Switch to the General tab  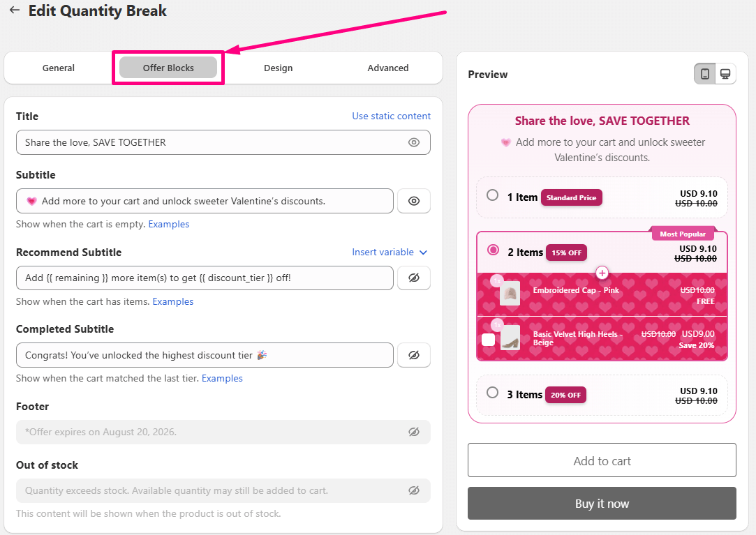click(x=58, y=68)
